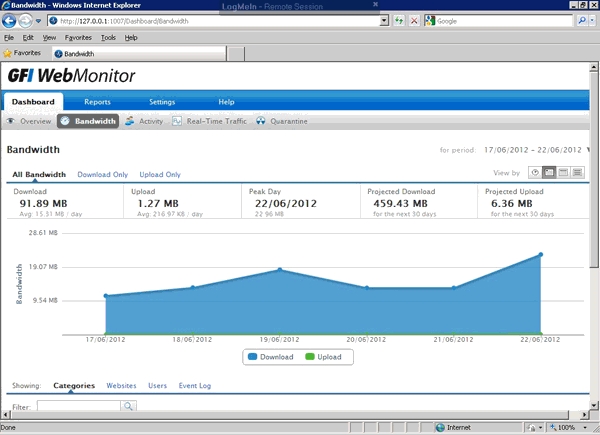Show the Websites listing
The height and width of the screenshot is (435, 600).
tap(121, 386)
